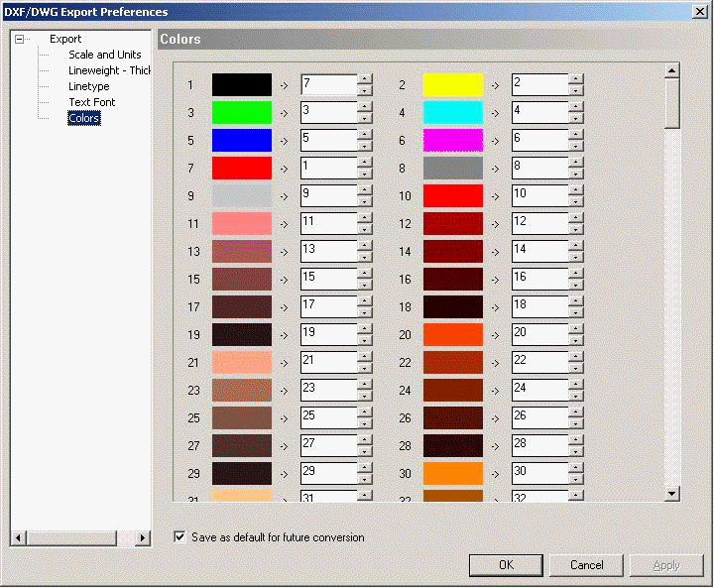714x588 pixels.
Task: Click orange-red swatch for color 20
Action: pyautogui.click(x=453, y=335)
